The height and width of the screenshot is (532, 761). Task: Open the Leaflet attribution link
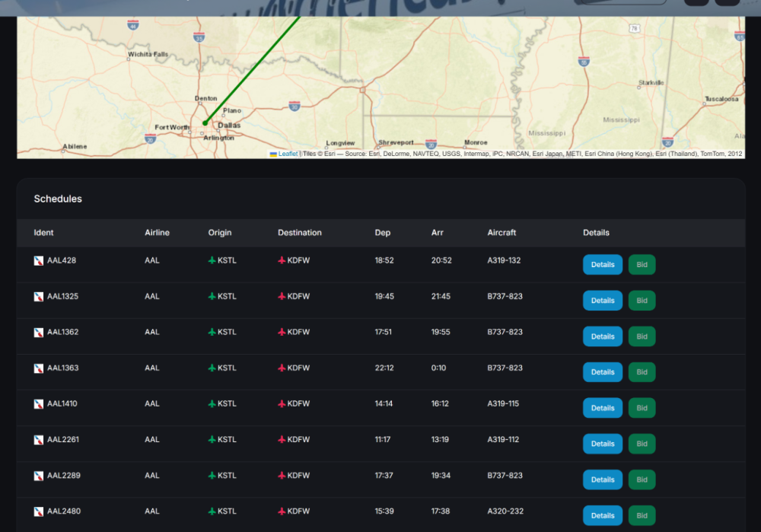288,154
